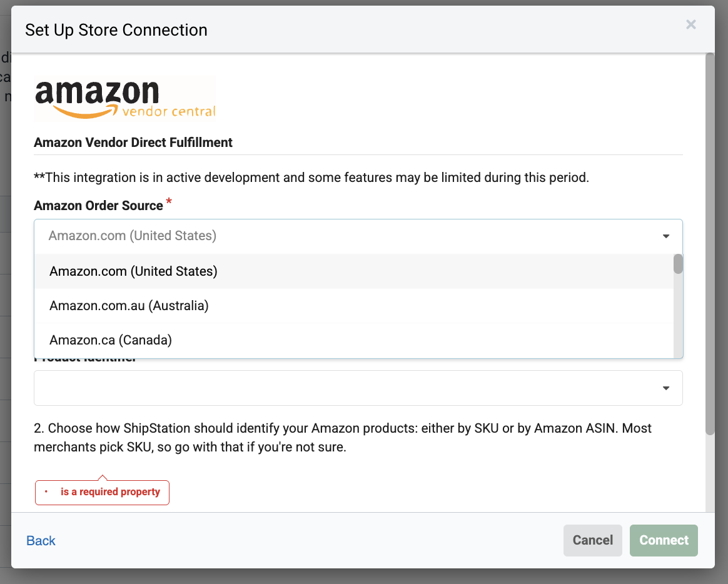Click the 'is a required property' error message
This screenshot has width=728, height=584.
click(x=102, y=492)
